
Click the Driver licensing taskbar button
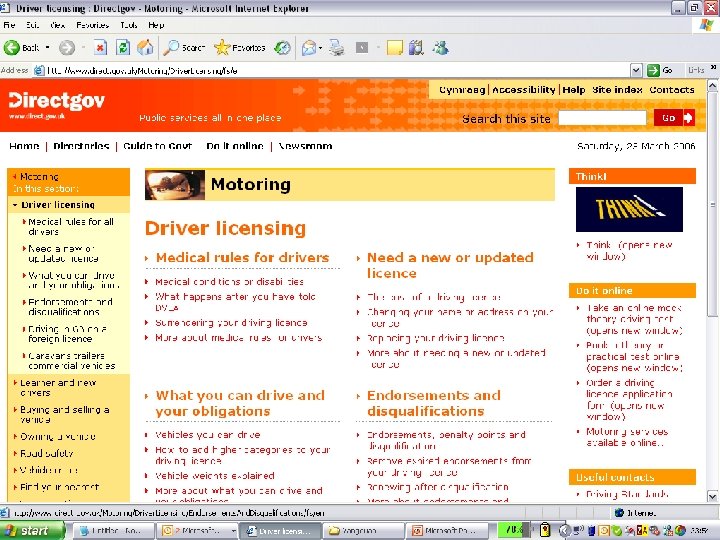281,530
